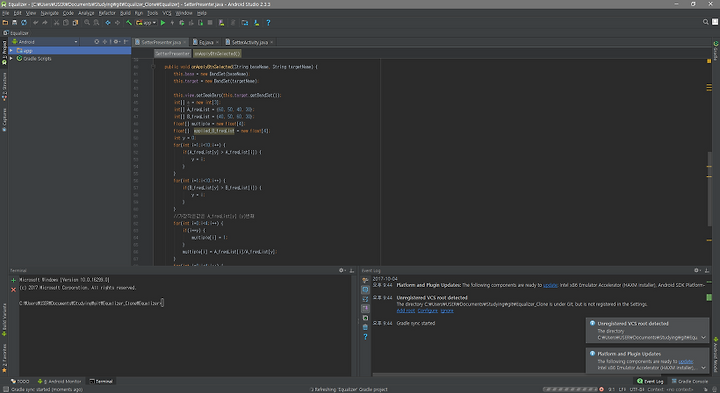Open the app run configuration dropdown

[146, 22]
